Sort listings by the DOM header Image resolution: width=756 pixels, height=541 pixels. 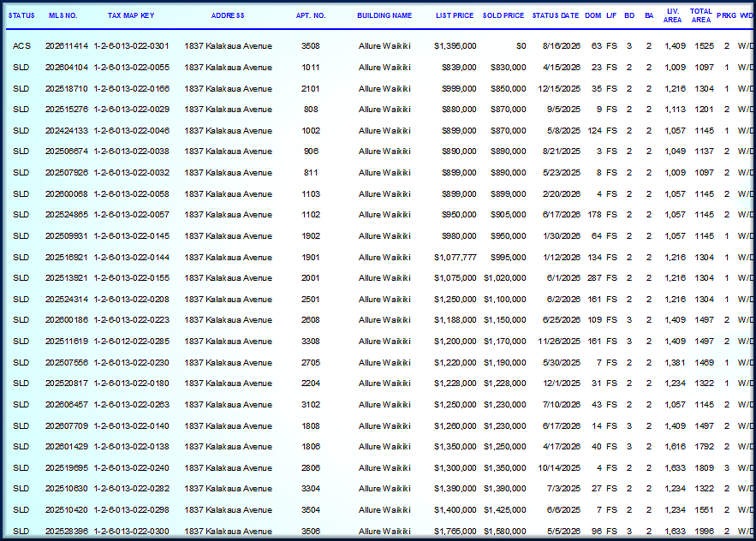tap(592, 15)
